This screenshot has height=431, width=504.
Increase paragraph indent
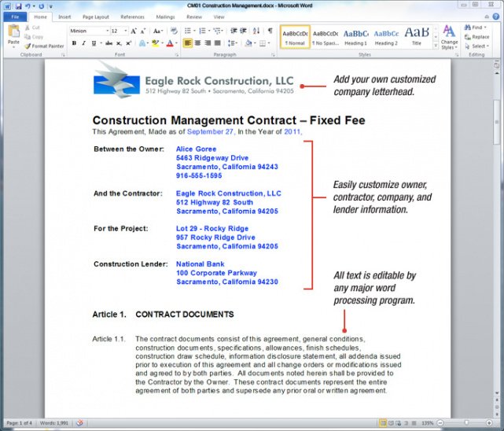click(x=243, y=31)
